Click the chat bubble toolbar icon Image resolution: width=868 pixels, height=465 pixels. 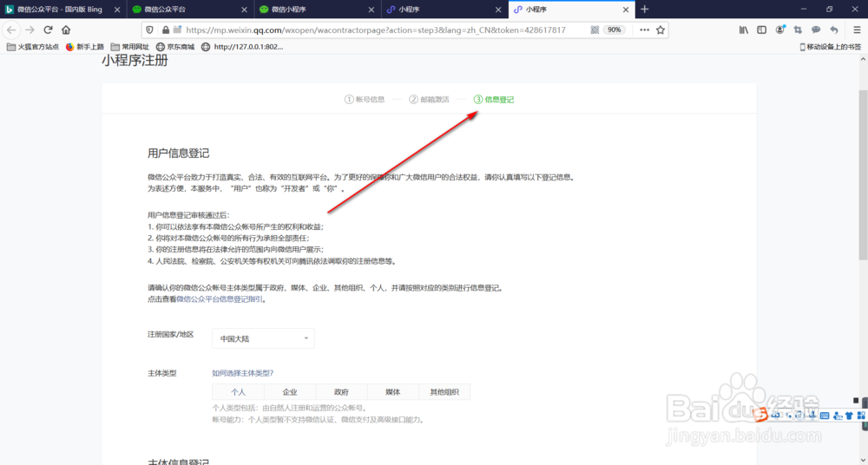(816, 29)
